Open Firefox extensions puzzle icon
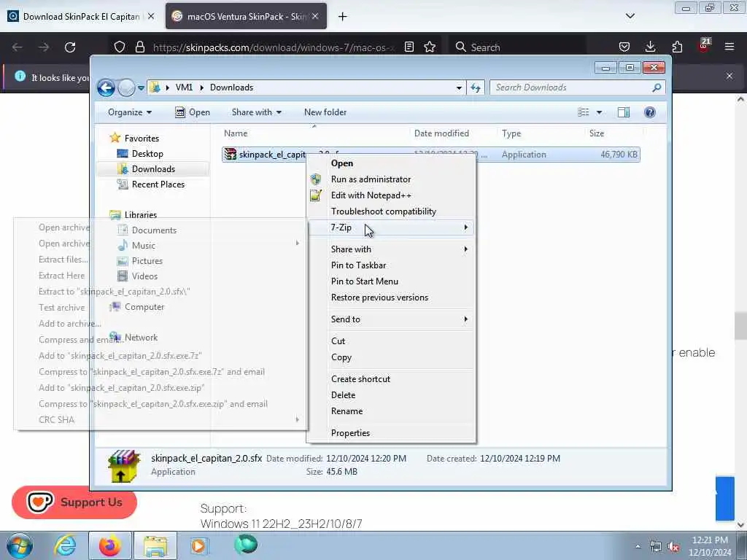The height and width of the screenshot is (560, 747). pyautogui.click(x=677, y=47)
